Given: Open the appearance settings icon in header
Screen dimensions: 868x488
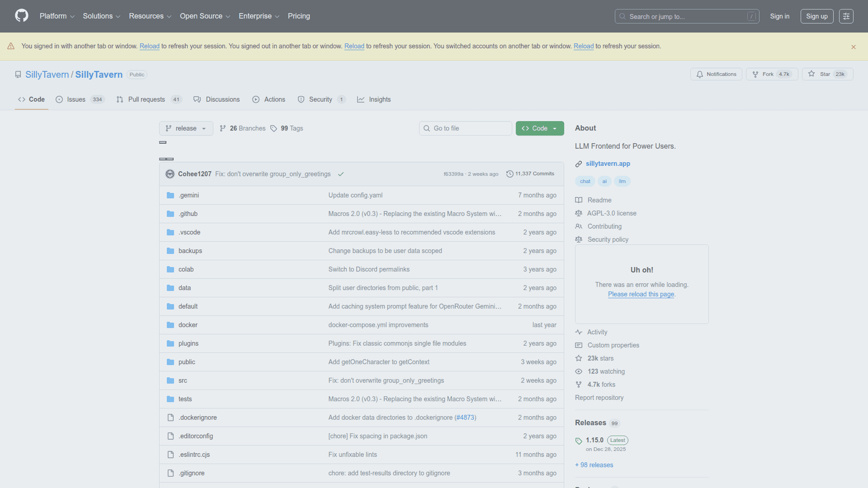Looking at the screenshot, I should (846, 16).
